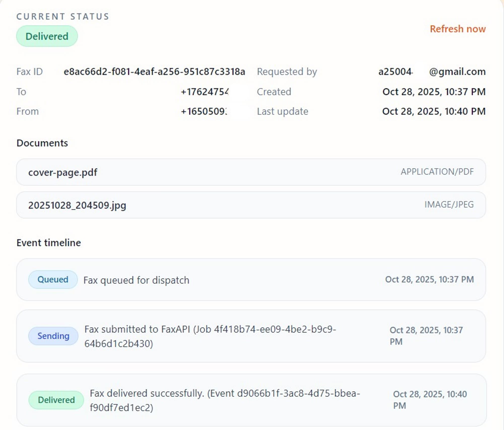Viewport: 504px width, 430px height.
Task: Open the cover-page.pdf document entry
Action: 251,172
